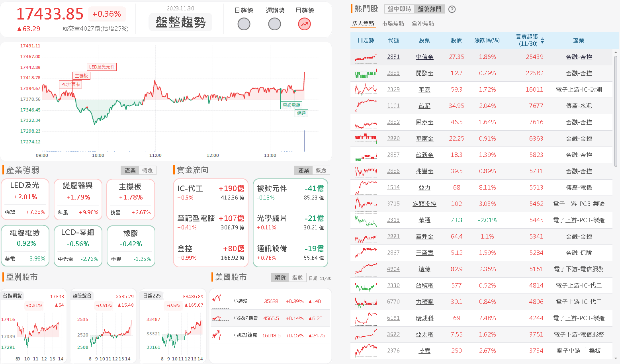
Task: Click the 小S&P期貨 mini chart icon
Action: pos(220,318)
